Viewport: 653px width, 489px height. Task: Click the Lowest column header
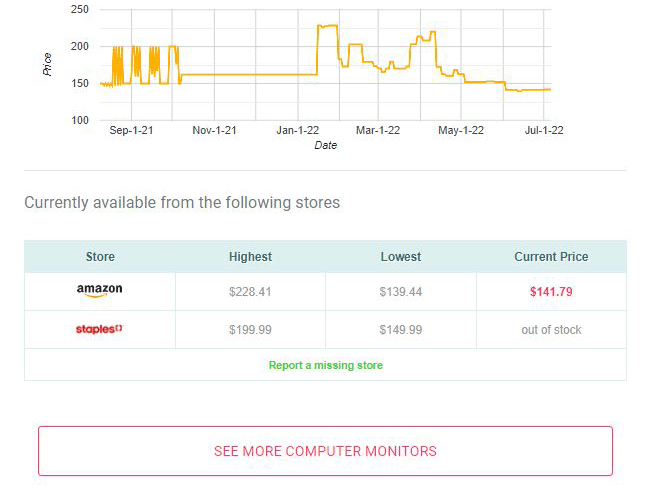coord(400,257)
